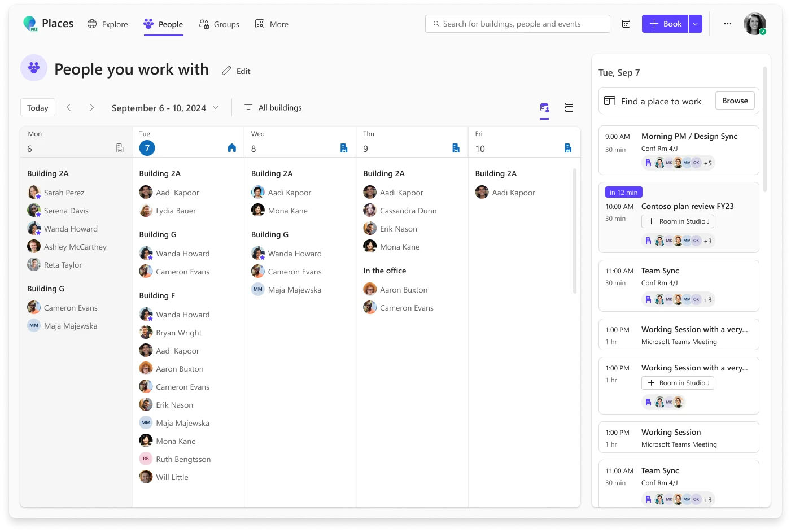Click the Browse button in the side panel
The height and width of the screenshot is (532, 791).
point(735,100)
